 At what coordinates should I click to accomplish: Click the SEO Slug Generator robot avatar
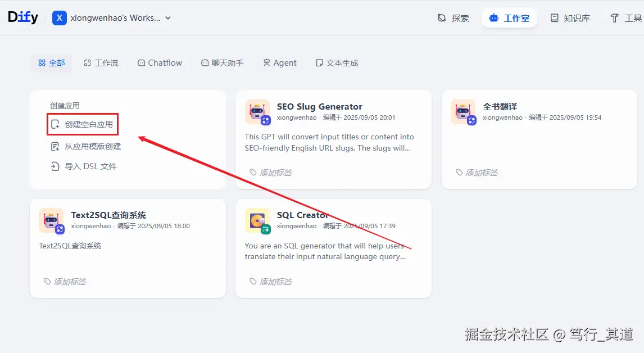point(257,112)
